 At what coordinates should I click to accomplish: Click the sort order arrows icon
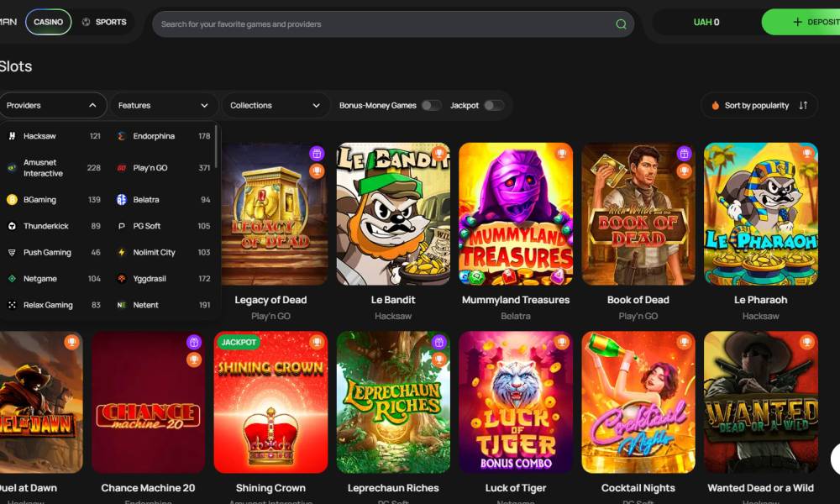point(803,106)
